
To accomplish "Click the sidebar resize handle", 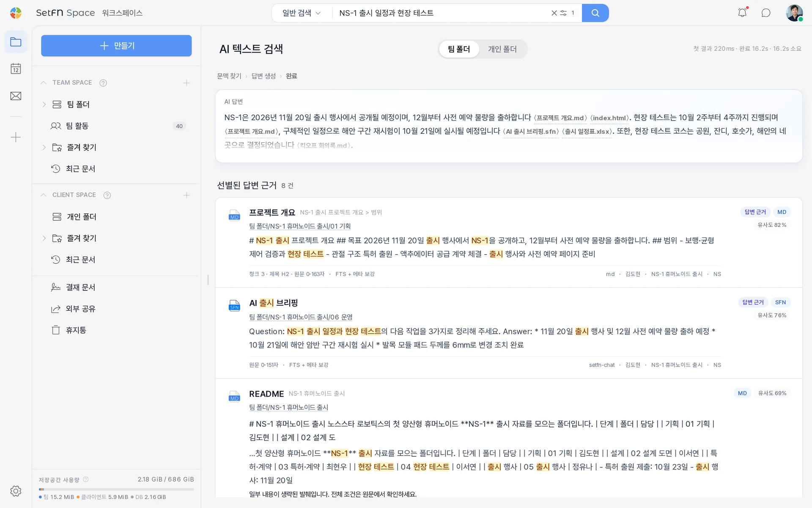I will point(208,280).
